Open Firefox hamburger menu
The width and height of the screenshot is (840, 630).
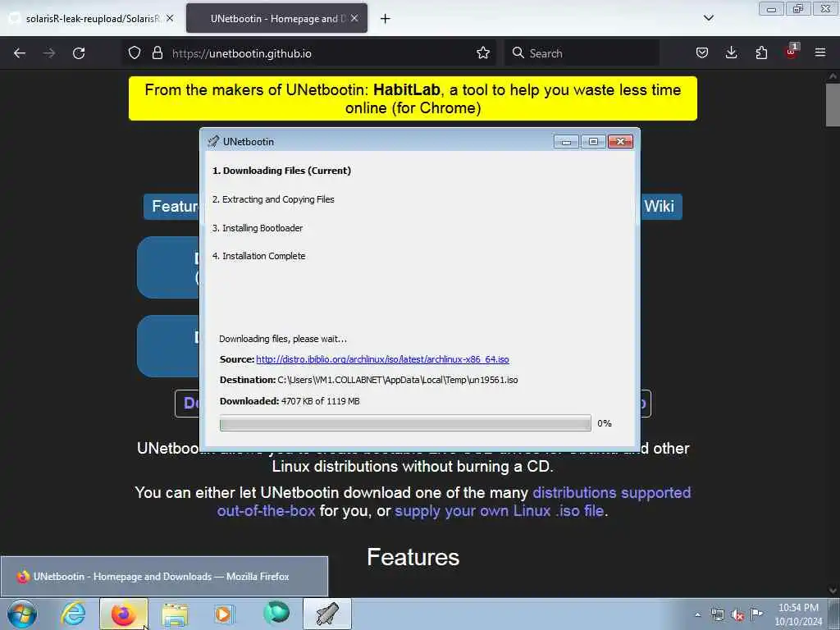pos(820,53)
